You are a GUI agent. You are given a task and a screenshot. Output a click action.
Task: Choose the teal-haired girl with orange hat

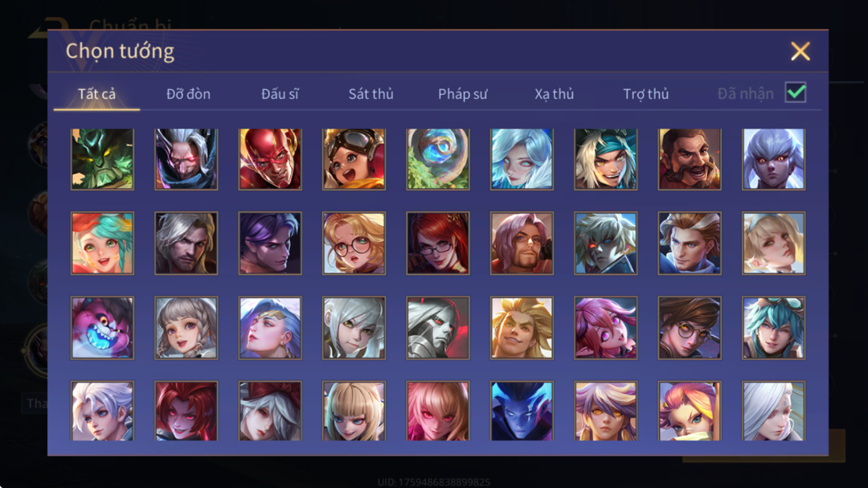tap(102, 243)
